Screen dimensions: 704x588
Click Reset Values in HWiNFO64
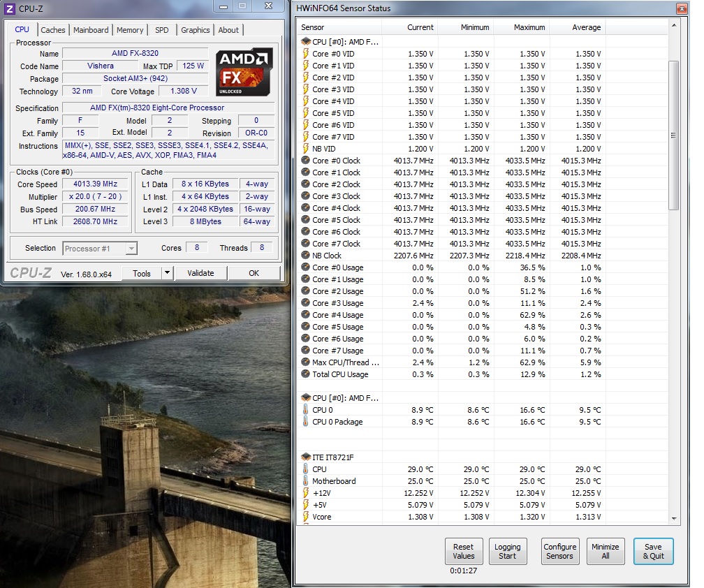click(x=463, y=551)
